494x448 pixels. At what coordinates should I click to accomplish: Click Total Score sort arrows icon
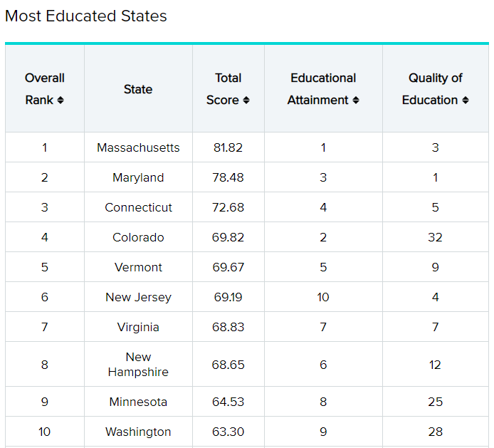[x=246, y=100]
